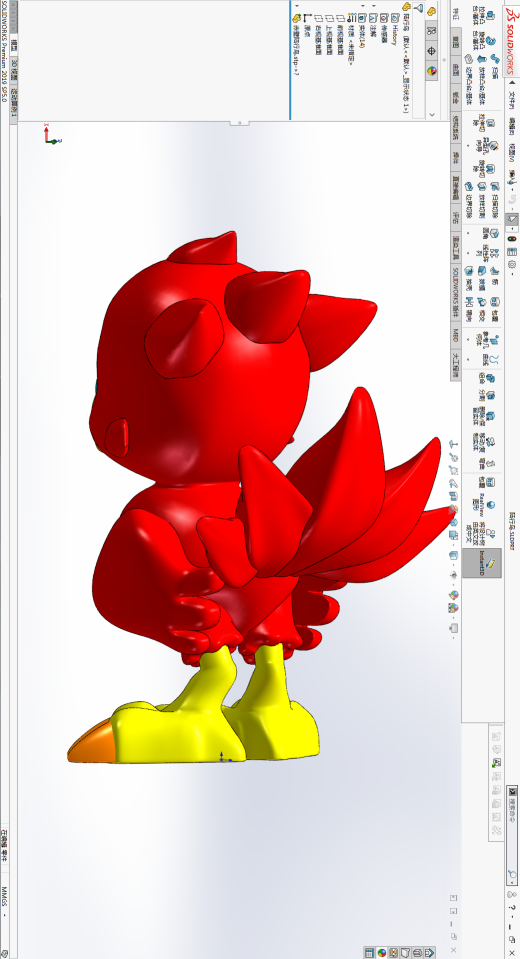Select 前视基准面 front plane

pos(341,34)
